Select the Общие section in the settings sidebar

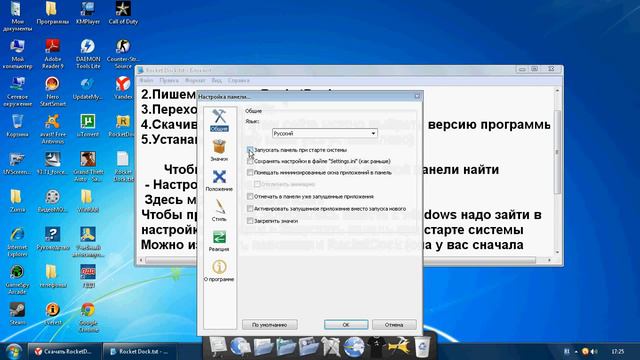point(219,120)
